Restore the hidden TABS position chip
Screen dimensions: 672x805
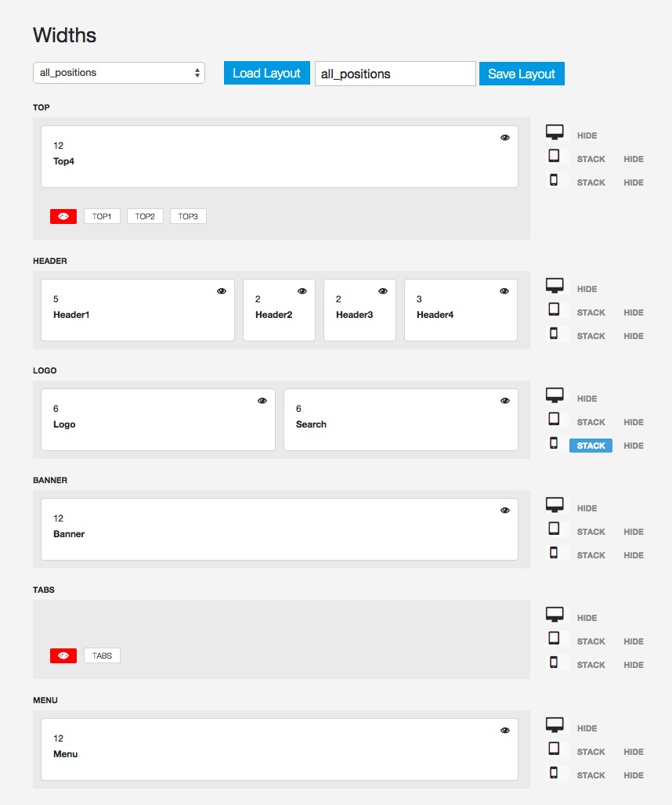[103, 655]
